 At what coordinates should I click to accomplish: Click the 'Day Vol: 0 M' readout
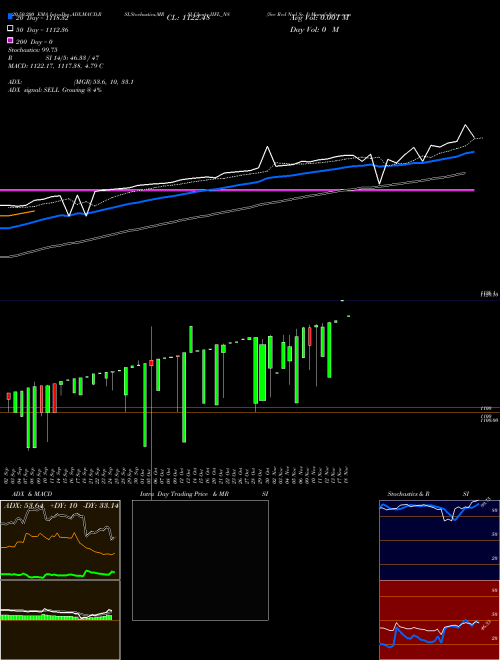[x=314, y=29]
